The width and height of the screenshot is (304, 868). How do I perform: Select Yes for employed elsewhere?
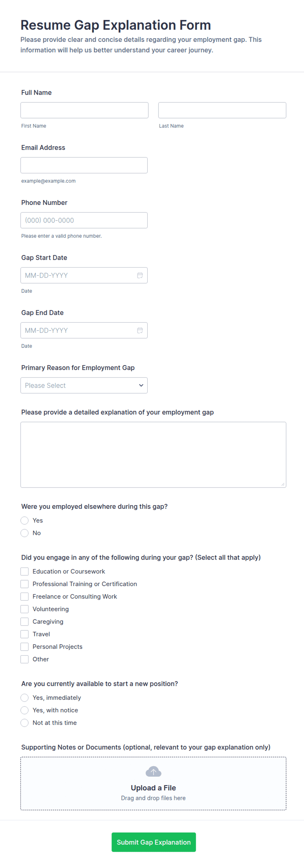tap(24, 520)
